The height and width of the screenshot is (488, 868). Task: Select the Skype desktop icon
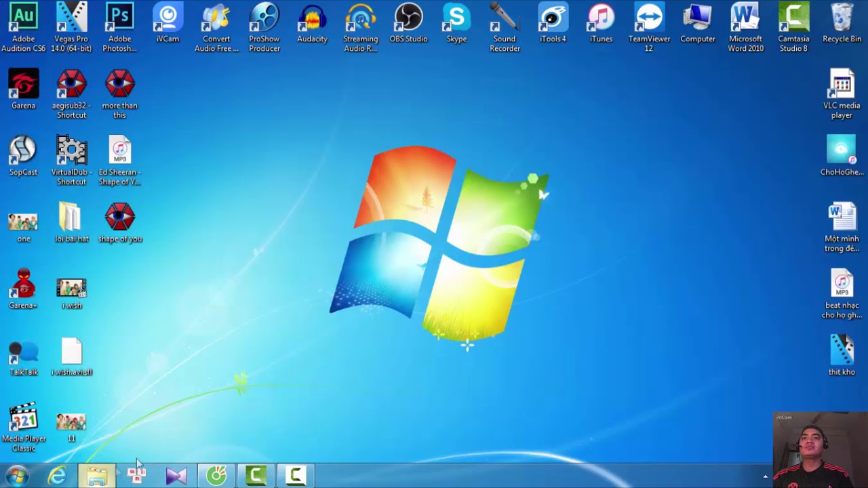click(x=456, y=24)
